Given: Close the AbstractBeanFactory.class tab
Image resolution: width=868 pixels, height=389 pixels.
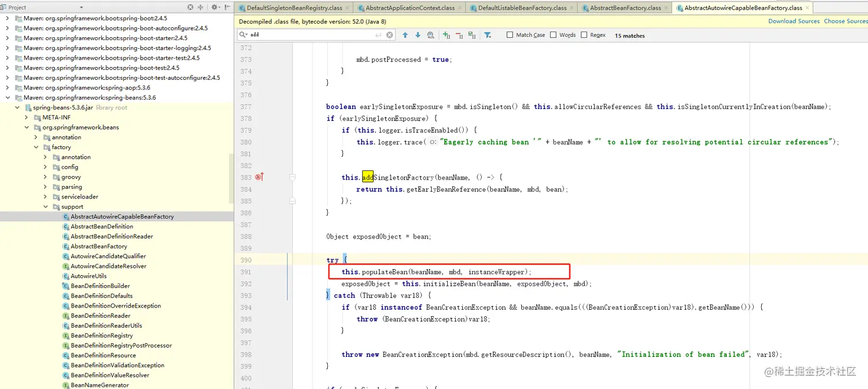Looking at the screenshot, I should pyautogui.click(x=666, y=8).
